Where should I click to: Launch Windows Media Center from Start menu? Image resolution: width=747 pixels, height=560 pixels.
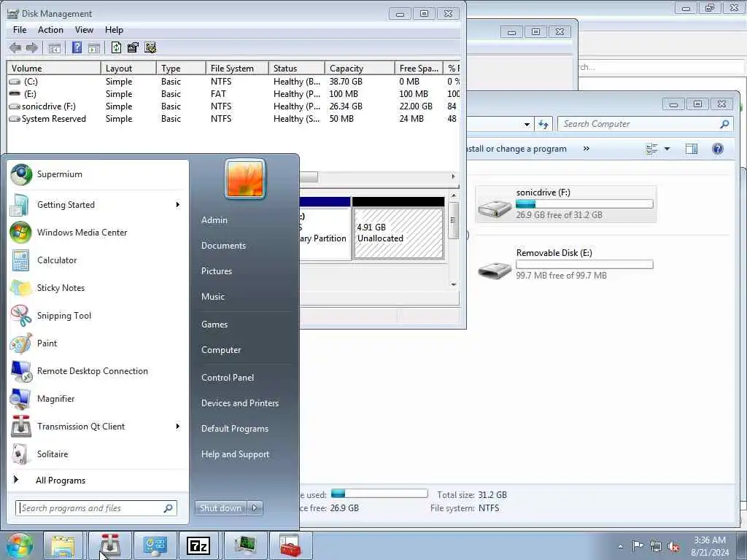click(x=98, y=233)
